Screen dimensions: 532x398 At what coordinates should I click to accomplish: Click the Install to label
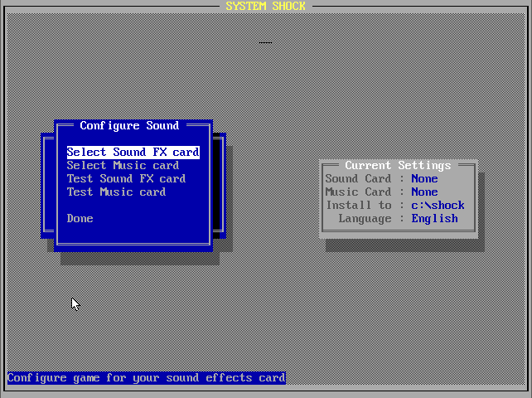(x=359, y=206)
